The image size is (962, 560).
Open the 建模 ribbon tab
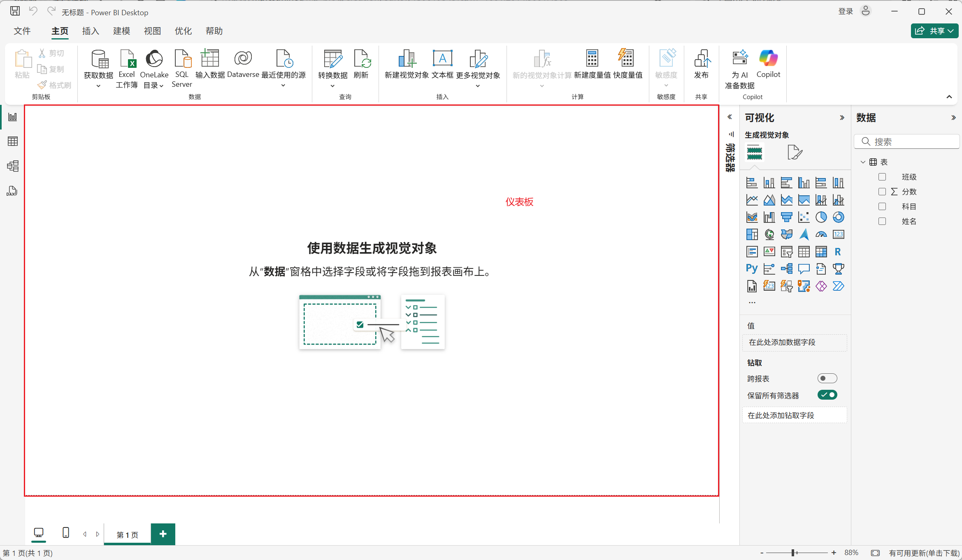pos(121,31)
